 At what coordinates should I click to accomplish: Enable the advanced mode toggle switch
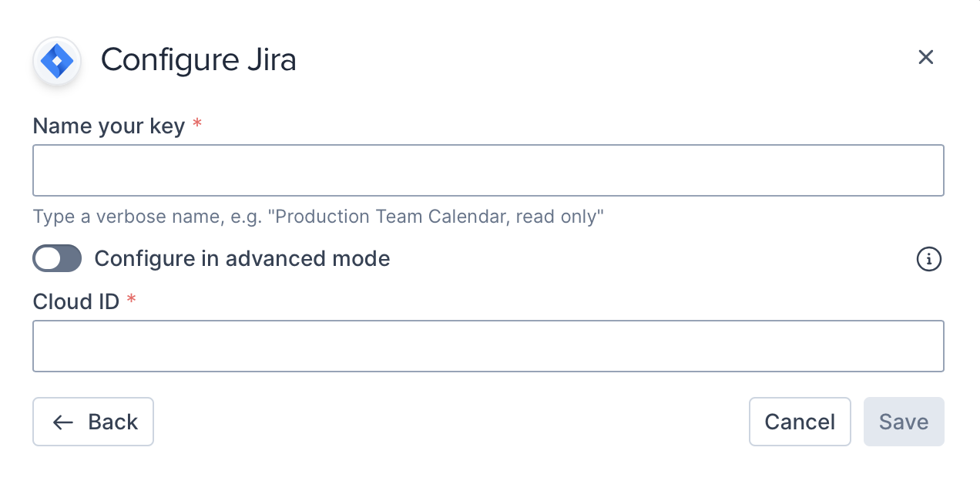click(57, 259)
